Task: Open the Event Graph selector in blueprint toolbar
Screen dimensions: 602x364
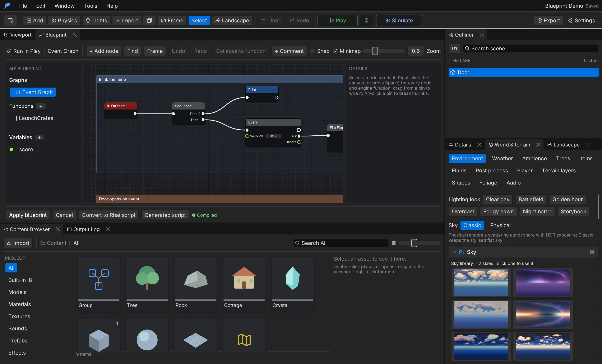Action: click(63, 51)
